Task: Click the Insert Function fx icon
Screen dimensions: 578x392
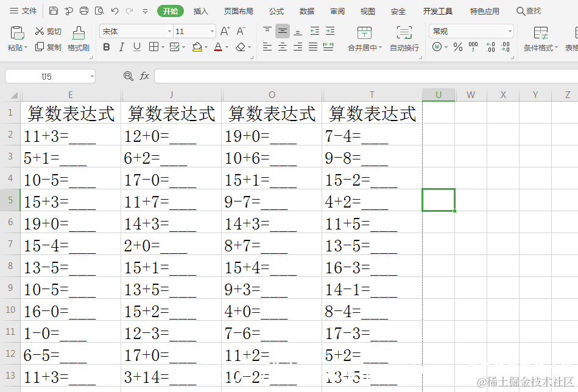Action: pyautogui.click(x=144, y=76)
